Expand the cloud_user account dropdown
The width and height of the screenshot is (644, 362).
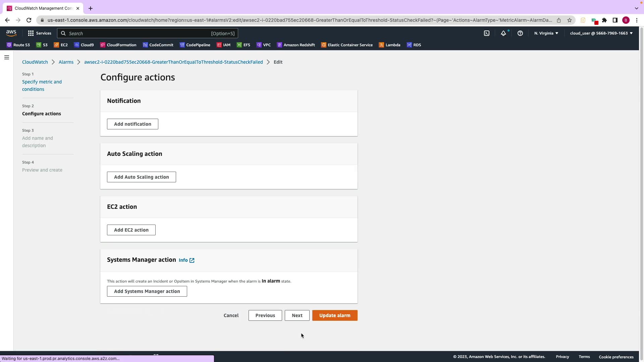coord(601,33)
